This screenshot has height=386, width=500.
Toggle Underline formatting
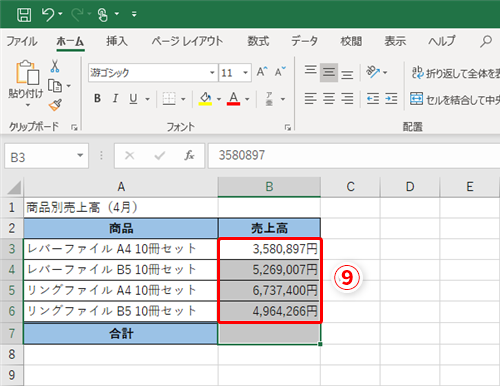coord(133,98)
